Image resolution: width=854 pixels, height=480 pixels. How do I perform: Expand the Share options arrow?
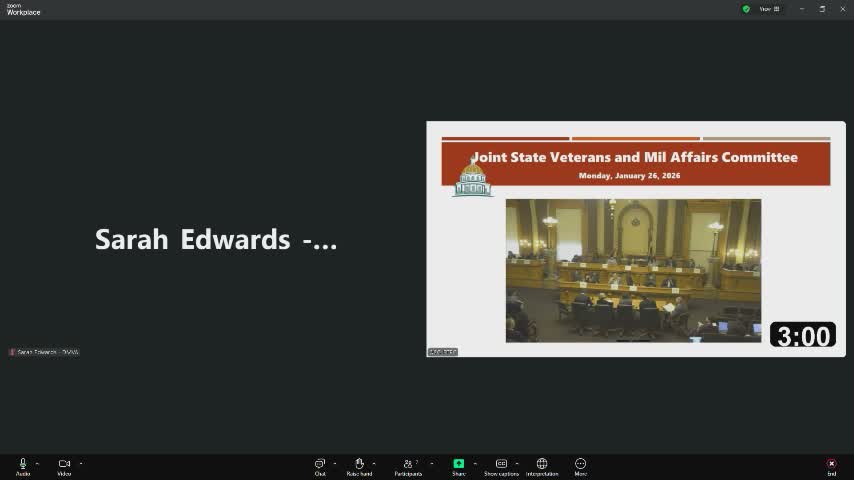474,463
